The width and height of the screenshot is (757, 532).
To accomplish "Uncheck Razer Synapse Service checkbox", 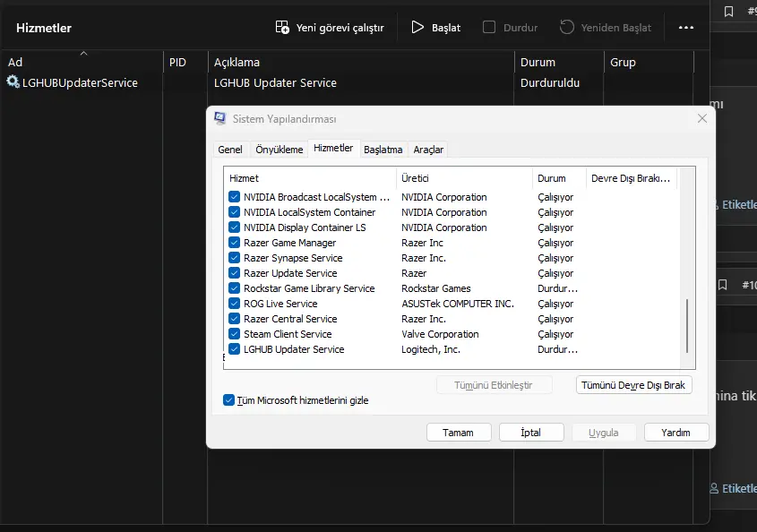I will pyautogui.click(x=234, y=258).
